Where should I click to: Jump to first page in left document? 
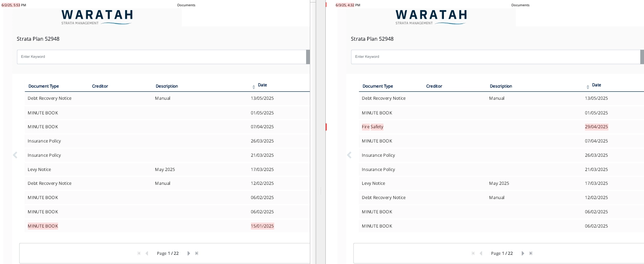pos(139,254)
